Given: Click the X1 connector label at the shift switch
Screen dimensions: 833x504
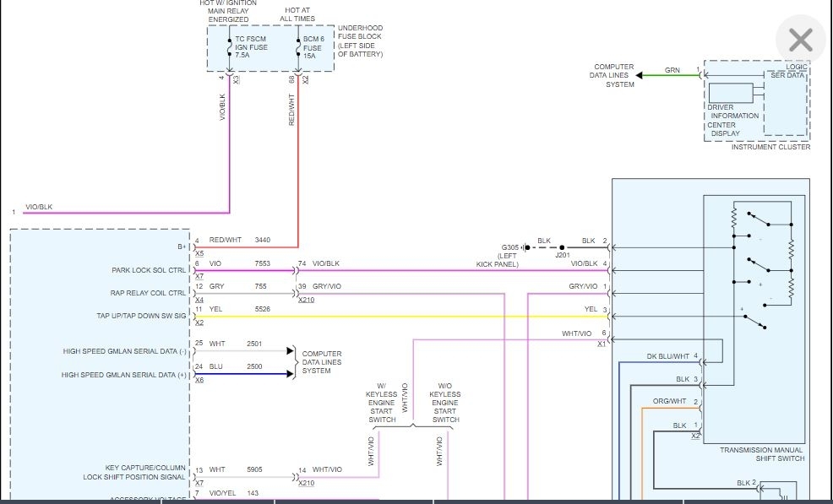Looking at the screenshot, I should [602, 344].
